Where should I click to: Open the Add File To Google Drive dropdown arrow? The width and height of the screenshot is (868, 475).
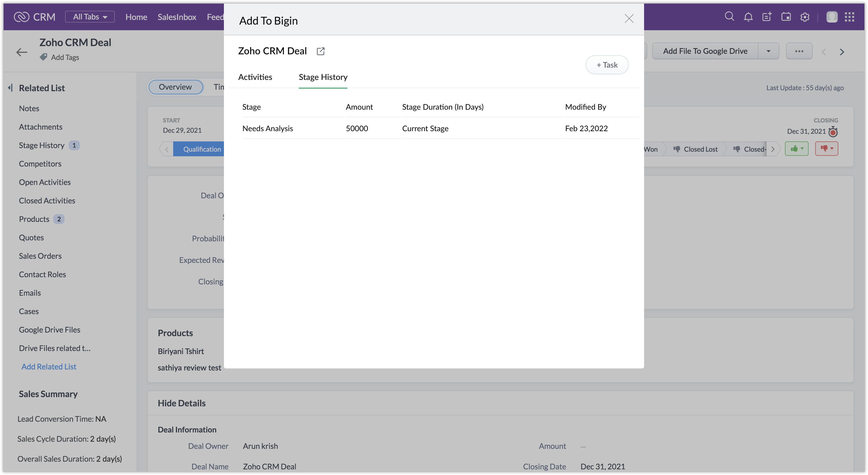click(768, 51)
